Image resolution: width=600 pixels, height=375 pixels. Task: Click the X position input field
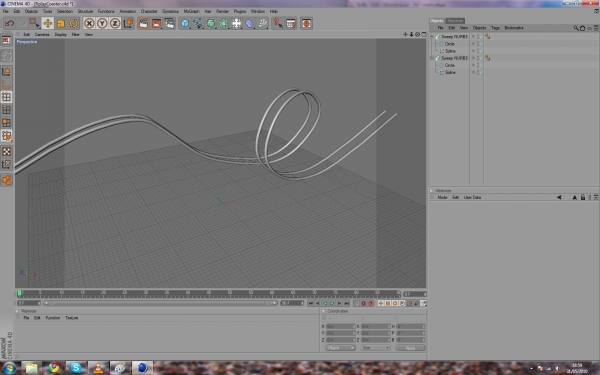click(341, 326)
